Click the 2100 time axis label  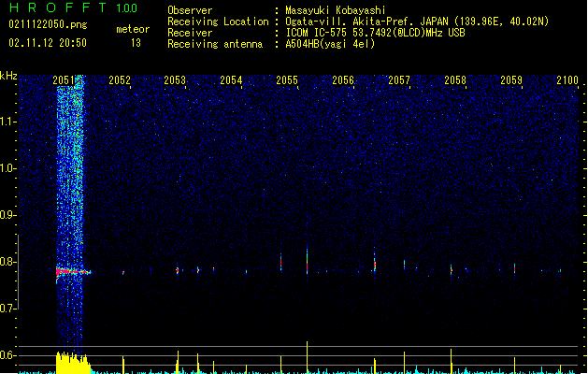(x=567, y=80)
